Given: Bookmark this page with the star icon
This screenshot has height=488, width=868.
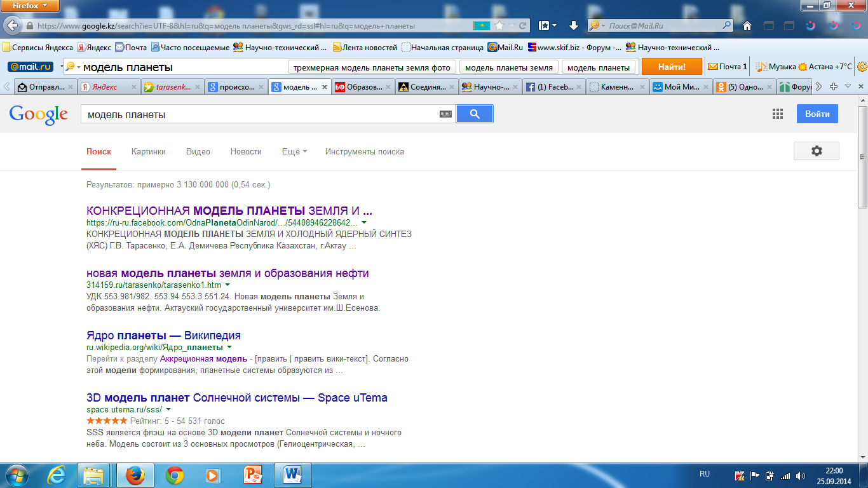Looking at the screenshot, I should [499, 26].
